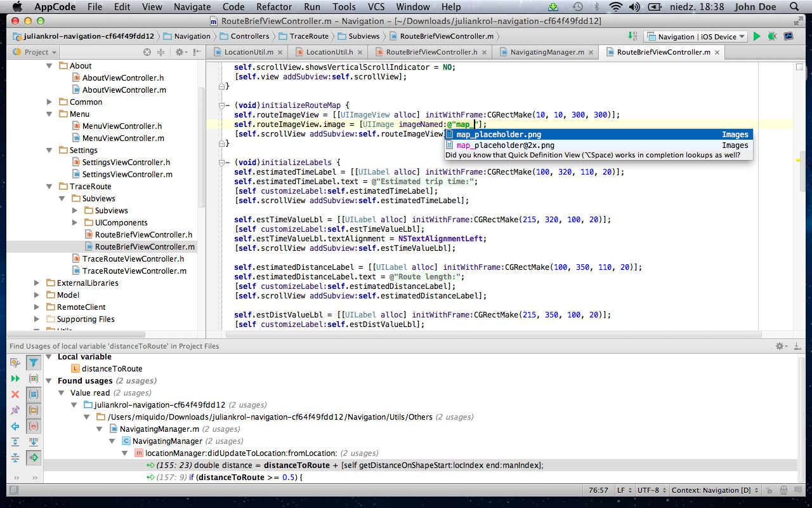The width and height of the screenshot is (812, 508).
Task: Pin the find usages tab
Action: (x=15, y=410)
